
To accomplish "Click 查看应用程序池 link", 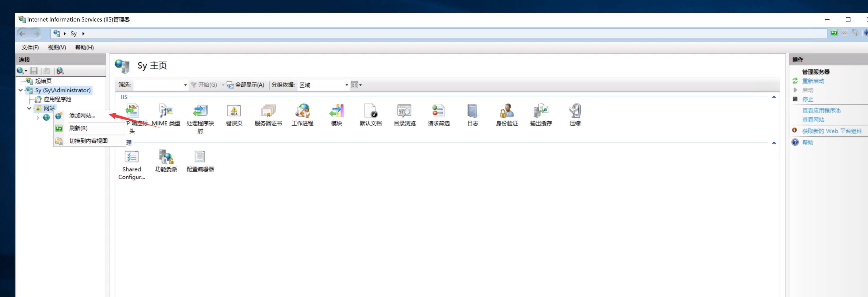I will [x=821, y=111].
